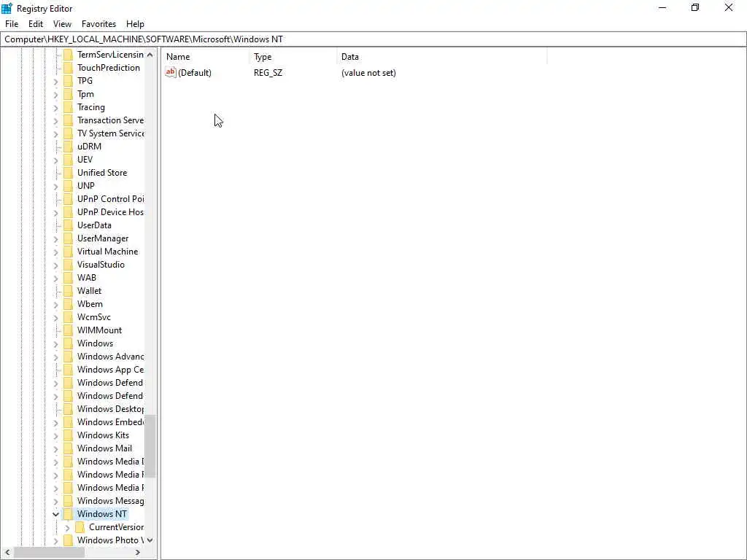Select the (Default) string value icon

point(171,72)
